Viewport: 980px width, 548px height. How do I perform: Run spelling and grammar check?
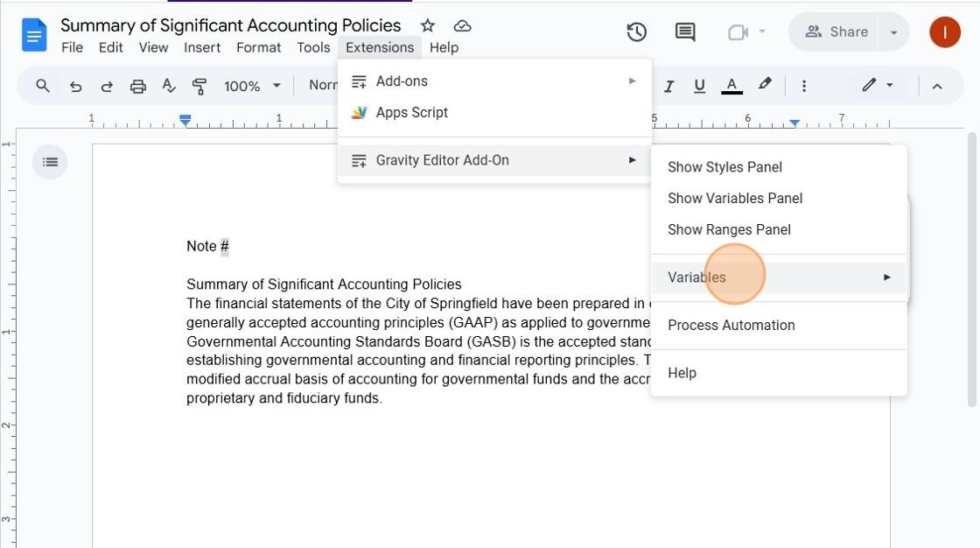tap(169, 86)
